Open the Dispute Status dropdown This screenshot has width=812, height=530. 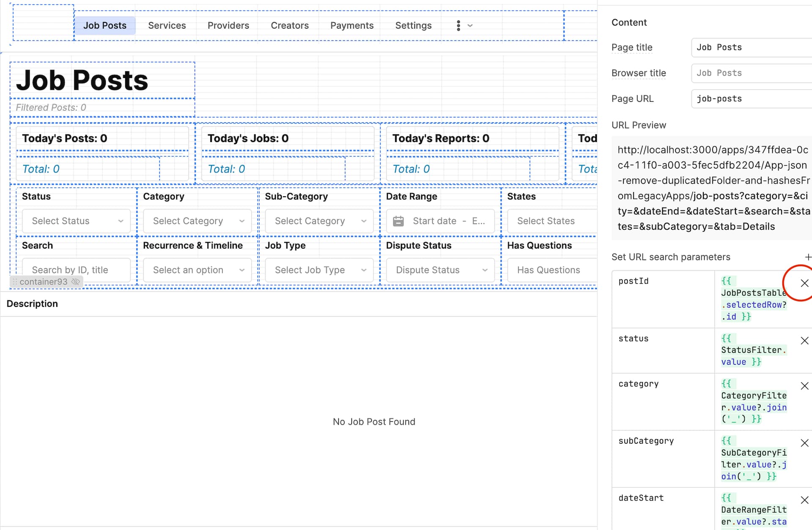point(440,270)
